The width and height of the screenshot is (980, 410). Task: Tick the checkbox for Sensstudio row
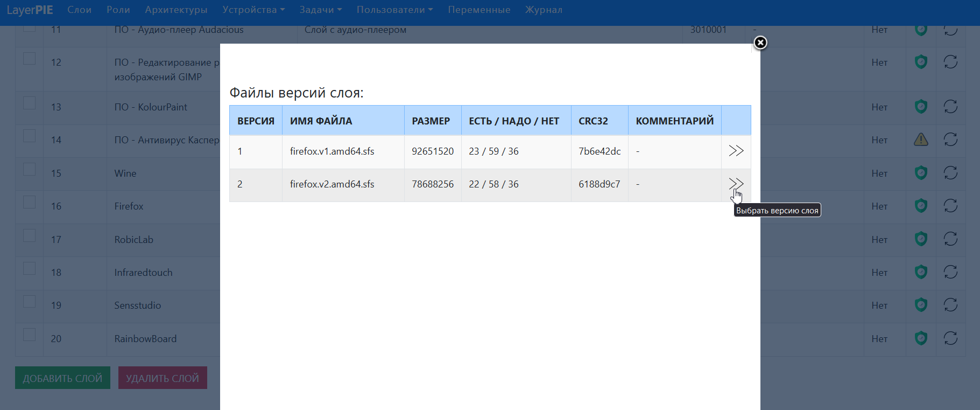pos(30,301)
